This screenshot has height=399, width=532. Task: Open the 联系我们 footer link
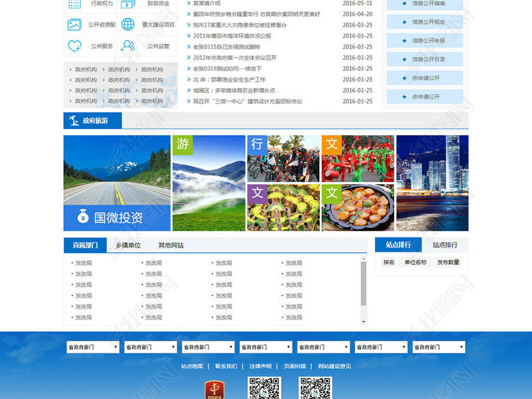(226, 366)
